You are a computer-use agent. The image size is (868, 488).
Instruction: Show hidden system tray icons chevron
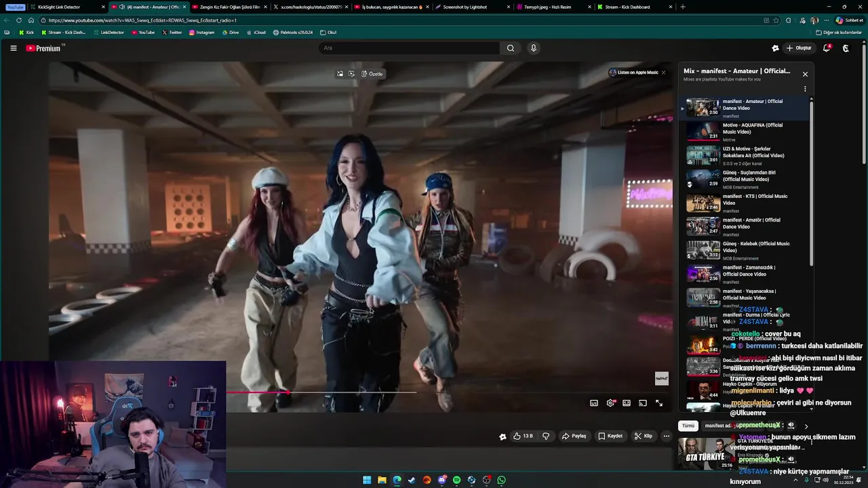coord(795,480)
